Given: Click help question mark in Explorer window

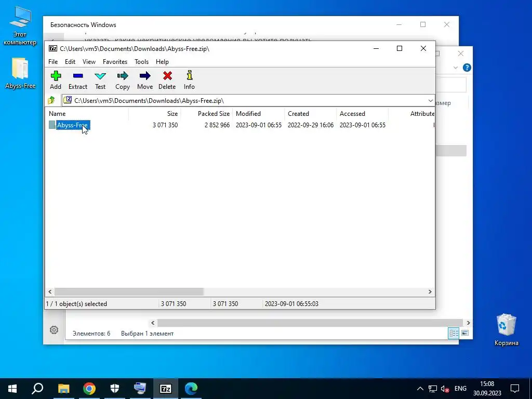Looking at the screenshot, I should point(467,68).
